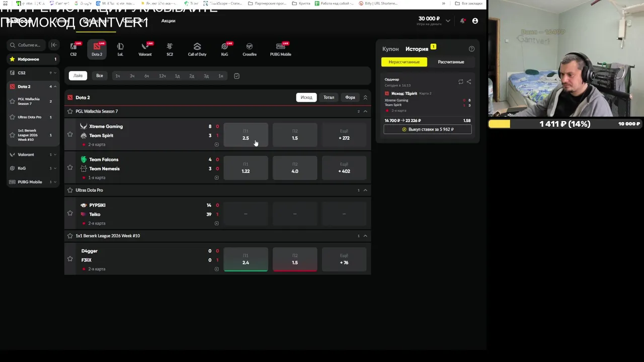Open coupon help question icon
Image resolution: width=644 pixels, height=362 pixels.
[471, 49]
